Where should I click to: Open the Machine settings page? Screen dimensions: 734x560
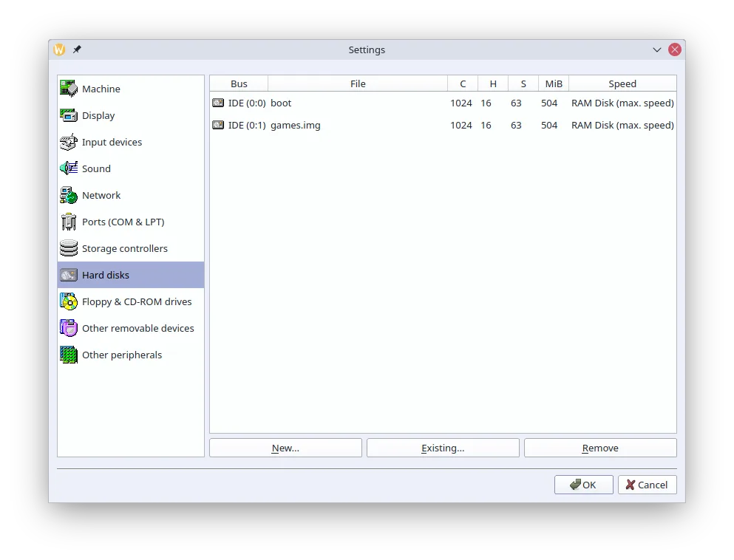pos(131,89)
